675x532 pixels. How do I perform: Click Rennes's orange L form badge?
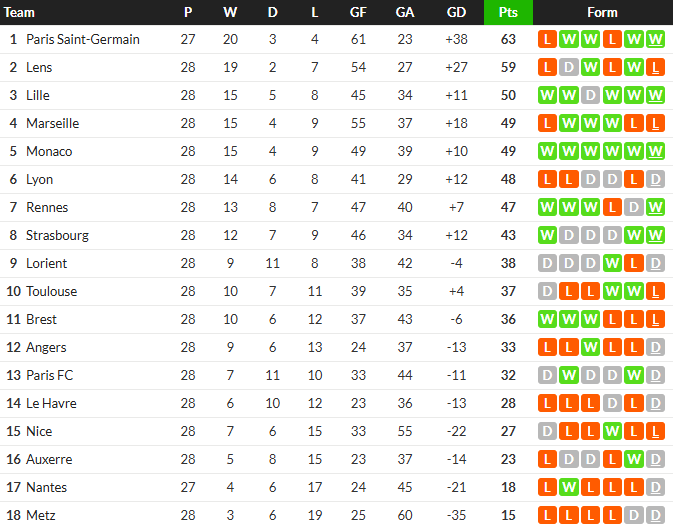(x=612, y=207)
